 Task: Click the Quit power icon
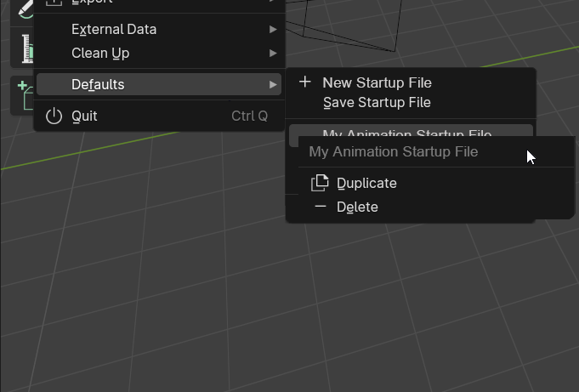tap(54, 116)
